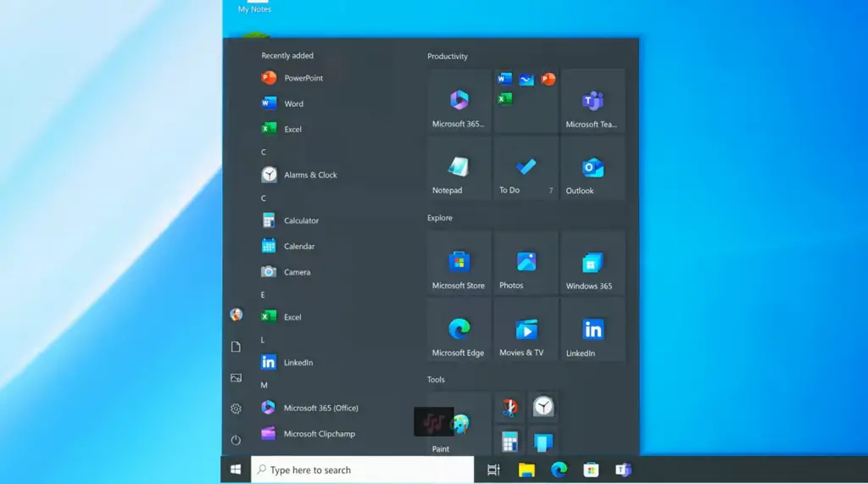This screenshot has width=868, height=484.
Task: Open the Office apps folder tile
Action: pos(526,102)
